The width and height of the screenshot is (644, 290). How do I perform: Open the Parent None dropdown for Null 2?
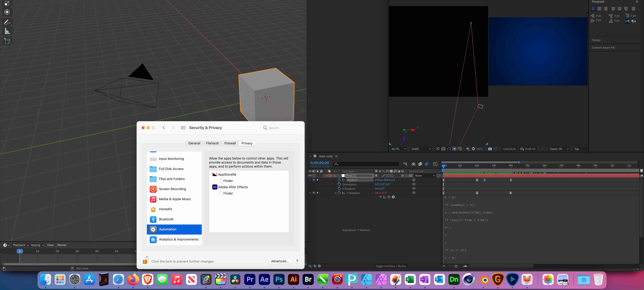[x=425, y=176]
